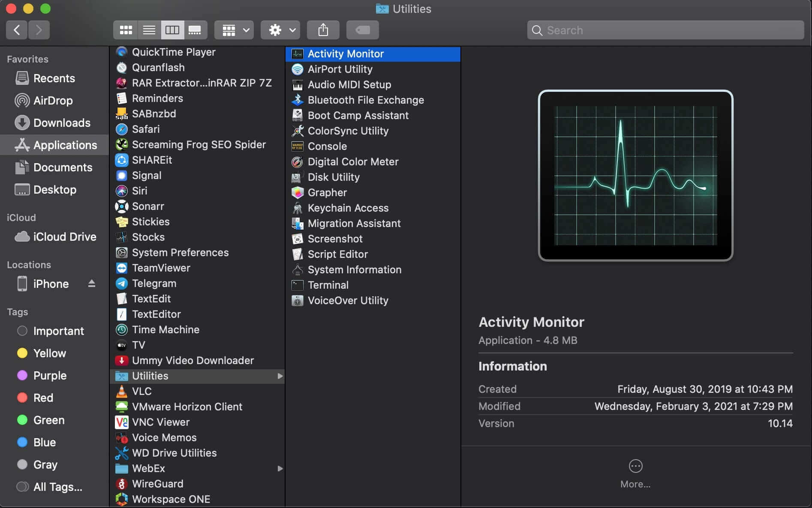Click the Console app icon
Viewport: 812px width, 508px height.
[297, 146]
